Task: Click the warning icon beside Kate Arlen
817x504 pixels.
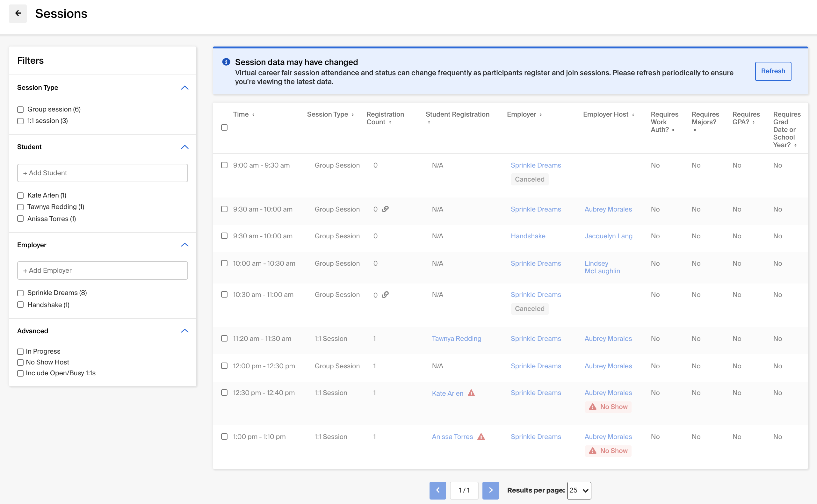Action: [x=471, y=393]
